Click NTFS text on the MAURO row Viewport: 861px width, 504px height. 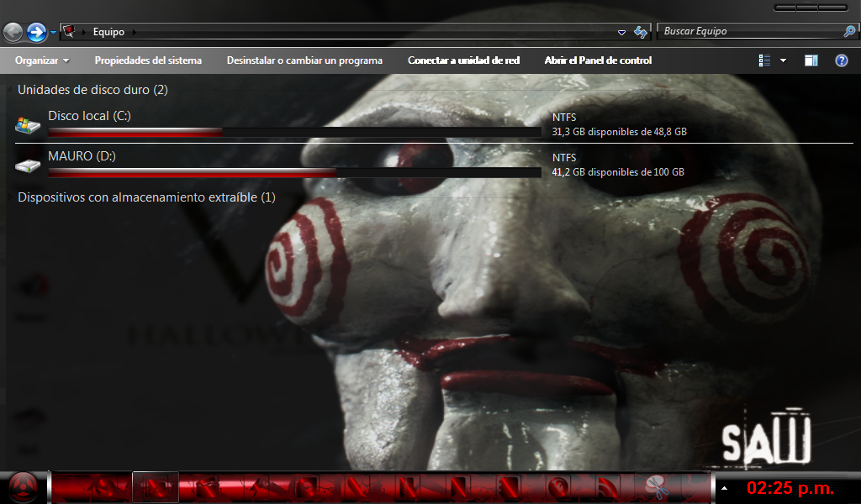tap(564, 157)
